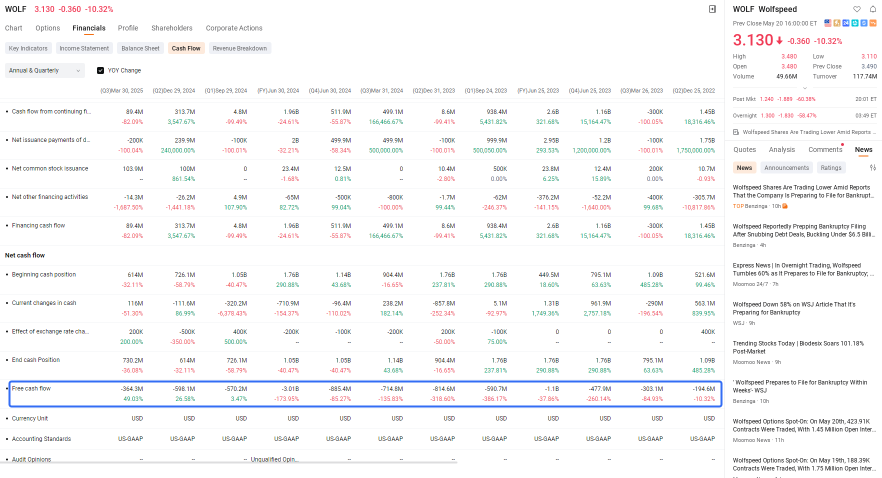Select the 'Beginning cash position' row label
882x478 pixels.
tap(44, 274)
